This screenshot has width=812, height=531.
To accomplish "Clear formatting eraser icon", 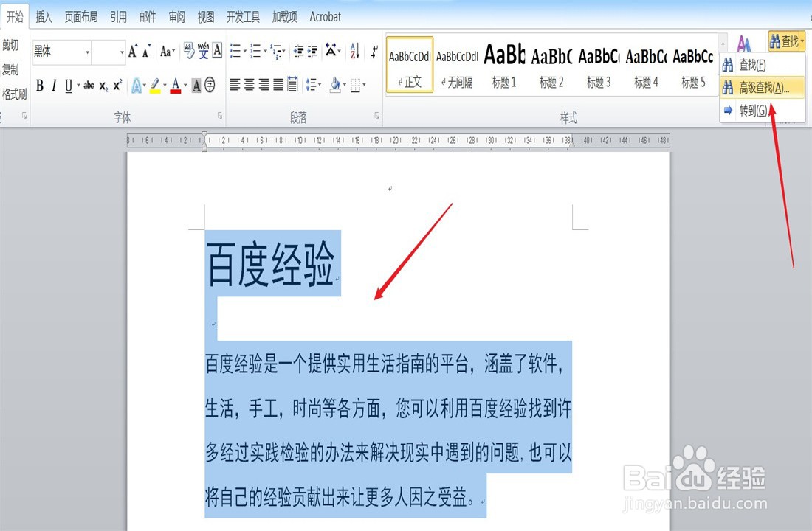I will tap(189, 50).
